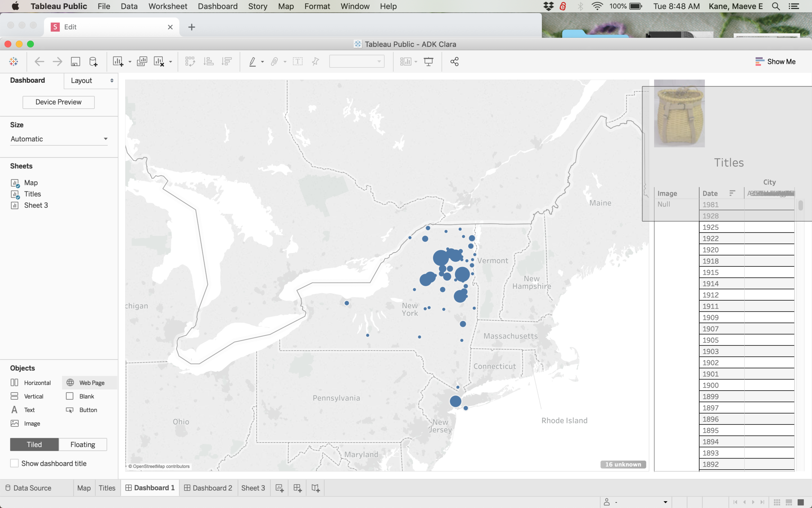
Task: Click the Duplicate sheet toolbar icon
Action: (x=142, y=62)
